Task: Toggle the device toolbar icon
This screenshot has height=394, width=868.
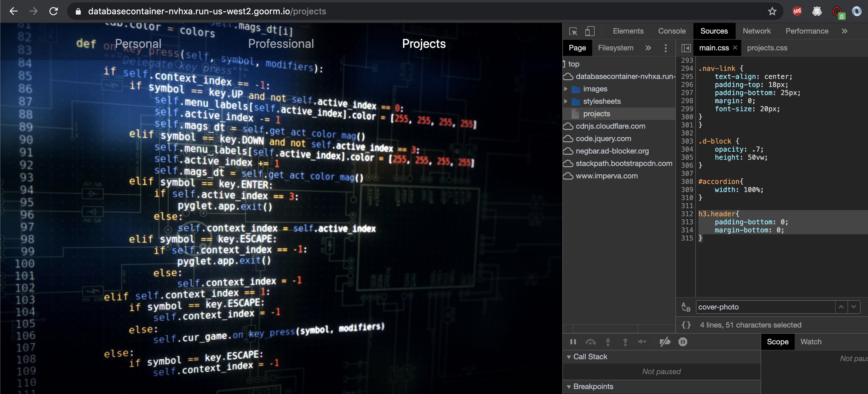Action: (589, 31)
